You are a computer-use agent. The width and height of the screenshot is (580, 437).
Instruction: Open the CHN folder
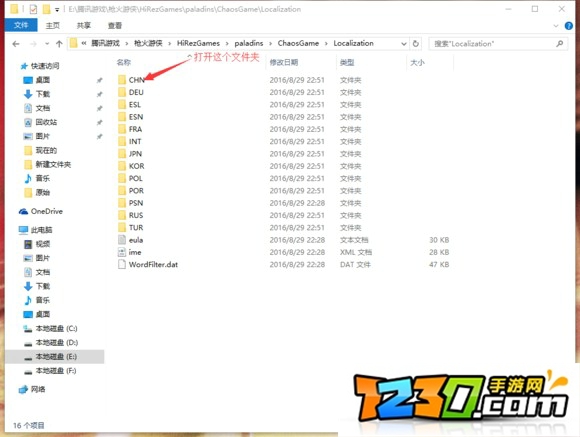tap(136, 80)
